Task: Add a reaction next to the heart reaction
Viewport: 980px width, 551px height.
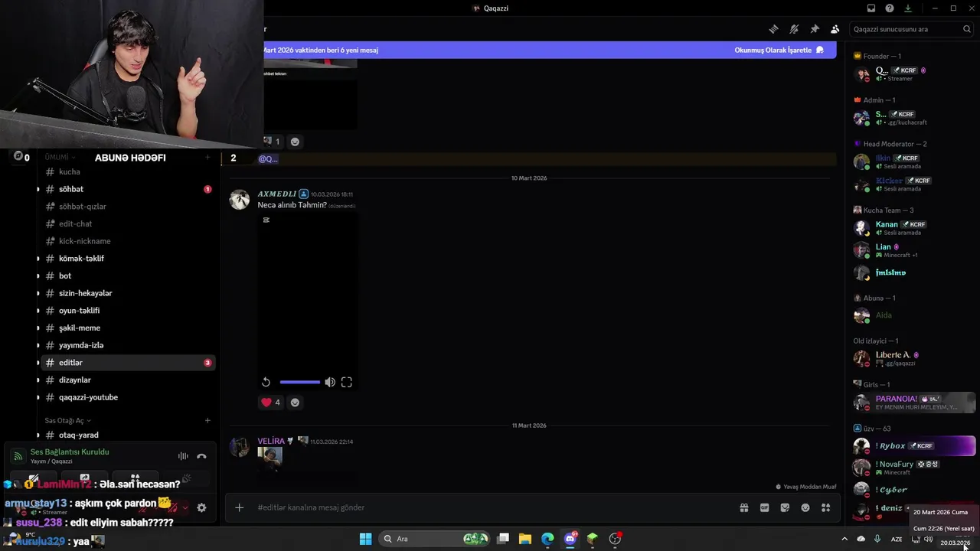Action: [x=295, y=403]
